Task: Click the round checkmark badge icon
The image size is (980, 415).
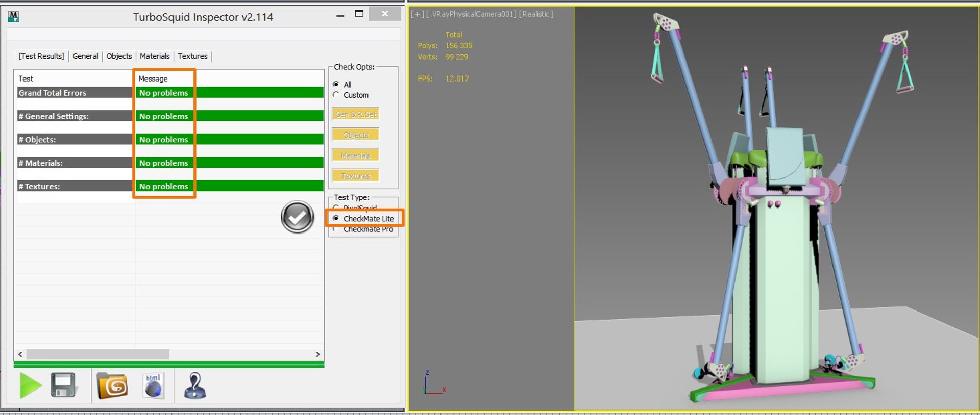Action: point(297,217)
